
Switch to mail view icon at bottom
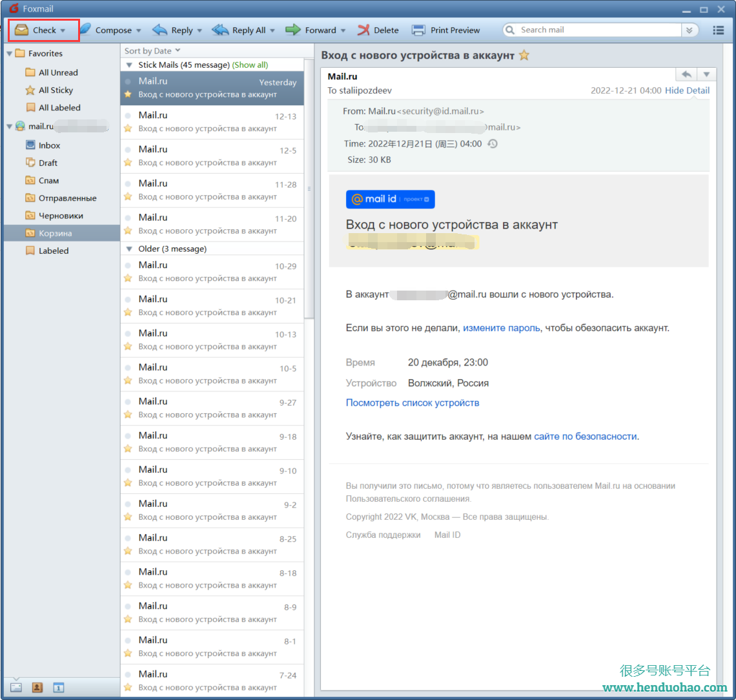[x=16, y=687]
